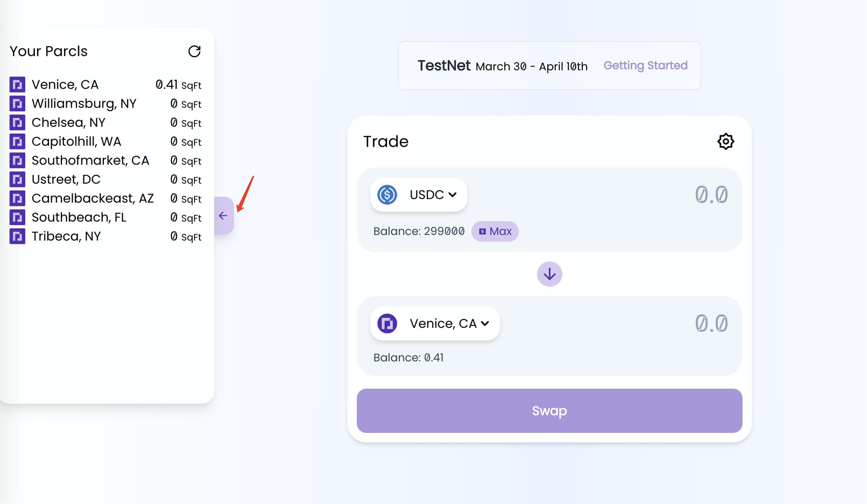Select Camelbackeast, AZ parcl entry
Screen dimensions: 867x504
point(92,198)
